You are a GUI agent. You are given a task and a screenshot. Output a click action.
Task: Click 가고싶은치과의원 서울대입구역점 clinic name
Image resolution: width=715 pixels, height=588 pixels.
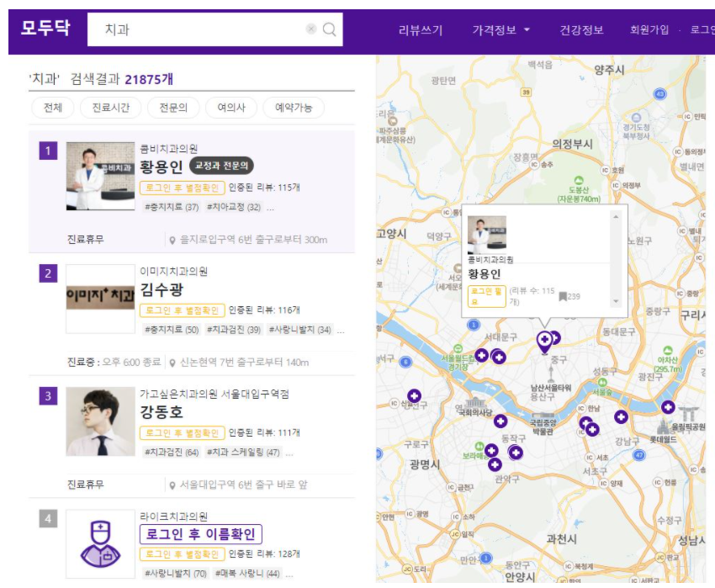[x=214, y=395]
